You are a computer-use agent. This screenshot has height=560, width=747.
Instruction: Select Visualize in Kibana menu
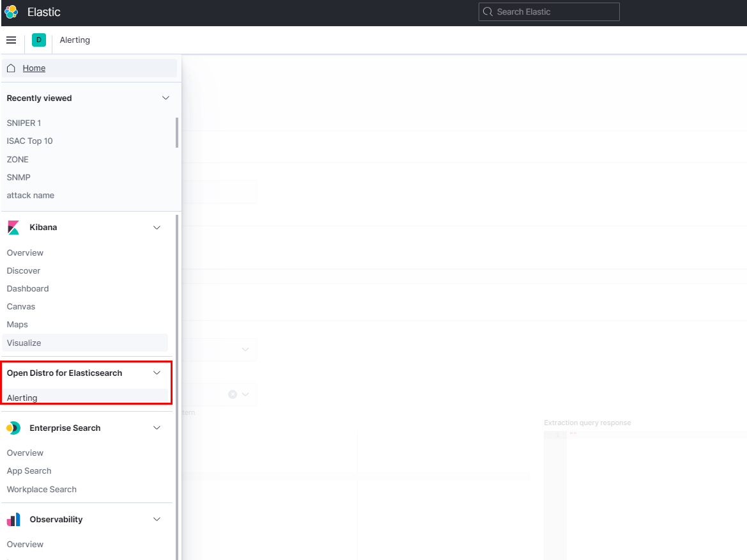[85, 343]
